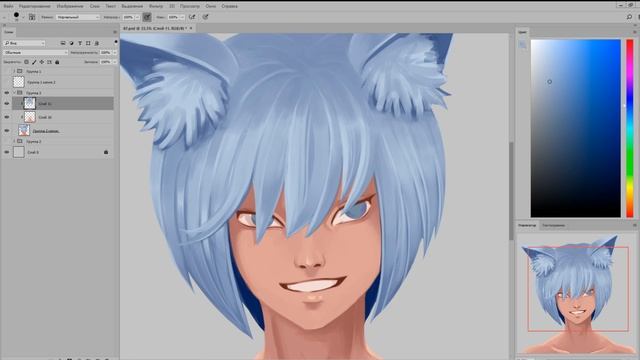Toggle eye of layer with orange thumbnail
This screenshot has height=360, width=640.
[7, 117]
